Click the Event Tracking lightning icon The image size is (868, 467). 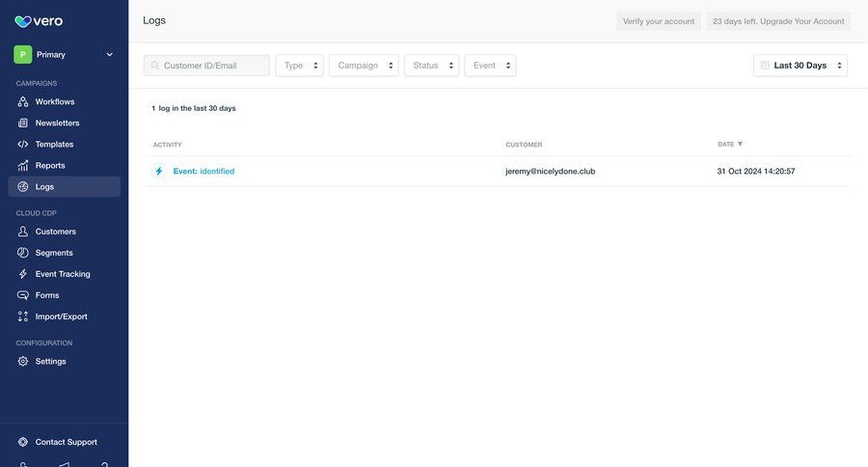[x=23, y=274]
